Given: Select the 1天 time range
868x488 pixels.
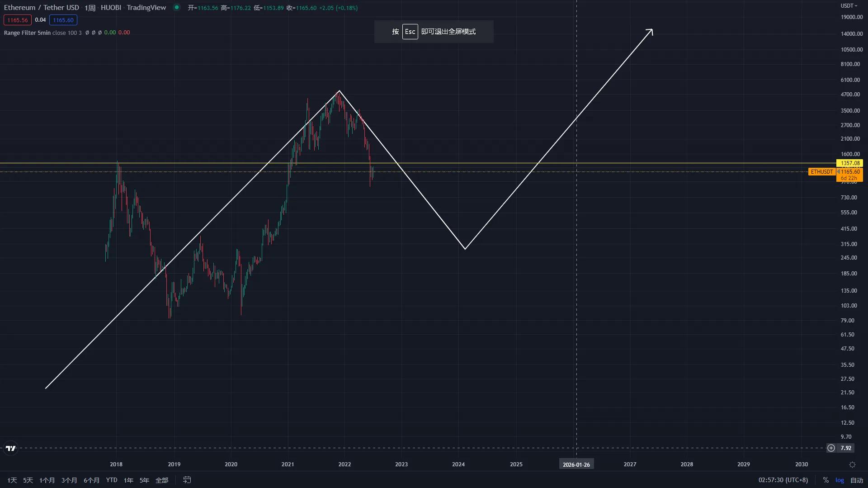Looking at the screenshot, I should point(12,480).
